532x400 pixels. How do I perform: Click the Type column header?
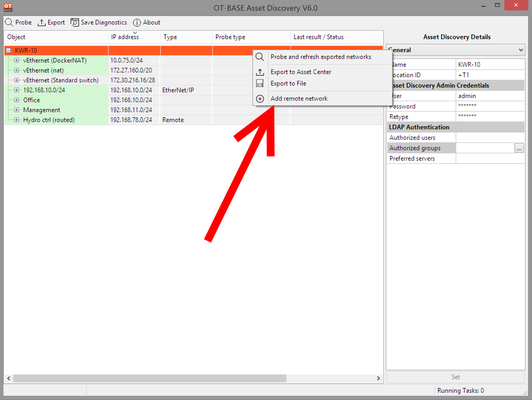tap(187, 37)
